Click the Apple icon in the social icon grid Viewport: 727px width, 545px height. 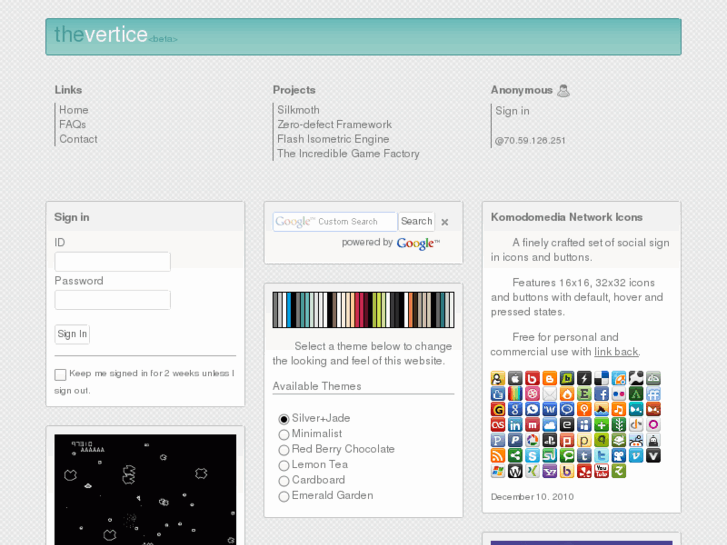coord(515,378)
